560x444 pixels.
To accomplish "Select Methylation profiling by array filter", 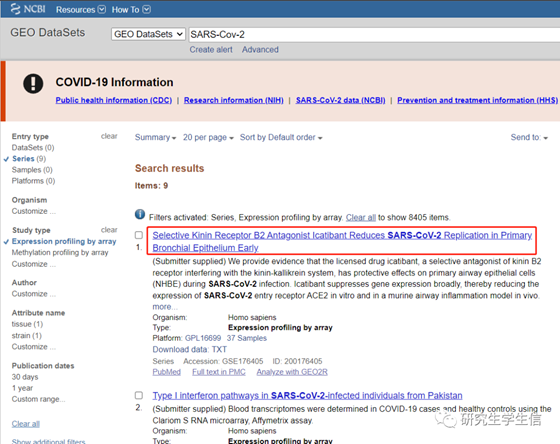I will coord(60,253).
